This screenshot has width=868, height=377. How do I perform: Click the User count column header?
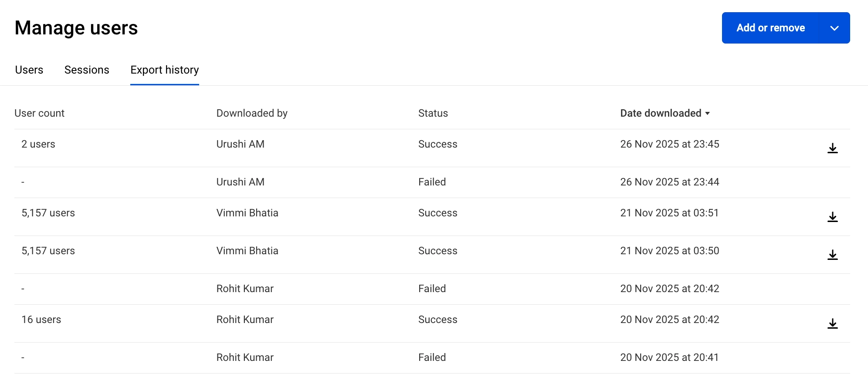tap(40, 114)
